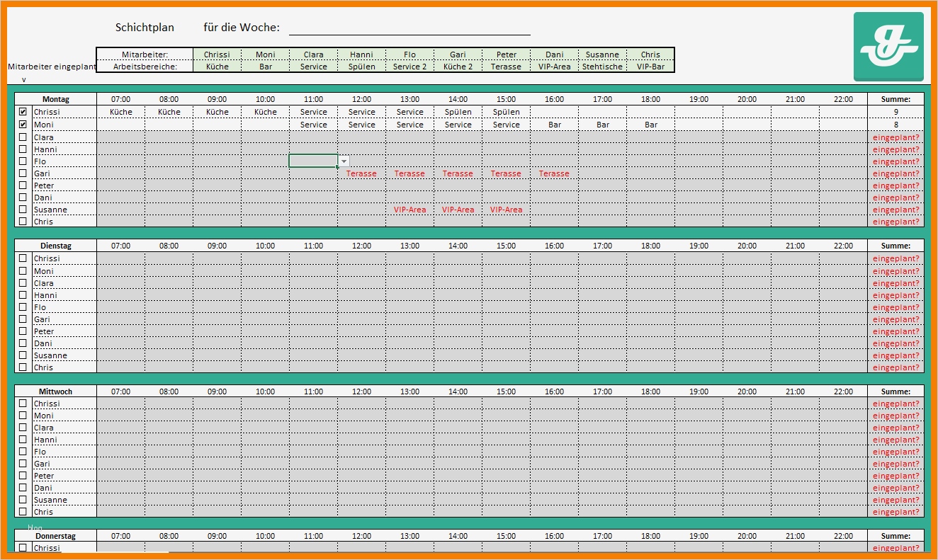Uncheck Chrissi's checkbox in the Montag section
Screen dimensions: 938x560
[22, 111]
